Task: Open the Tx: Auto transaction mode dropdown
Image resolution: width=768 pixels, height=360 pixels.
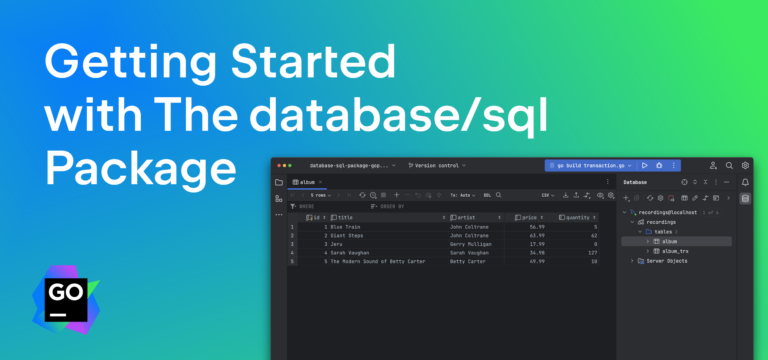Action: [463, 195]
